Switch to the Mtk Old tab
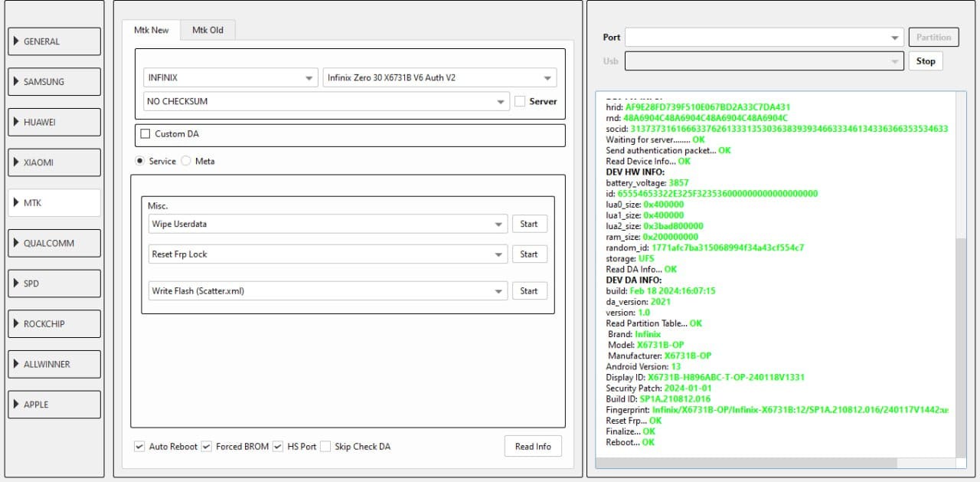This screenshot has height=482, width=980. 207,30
